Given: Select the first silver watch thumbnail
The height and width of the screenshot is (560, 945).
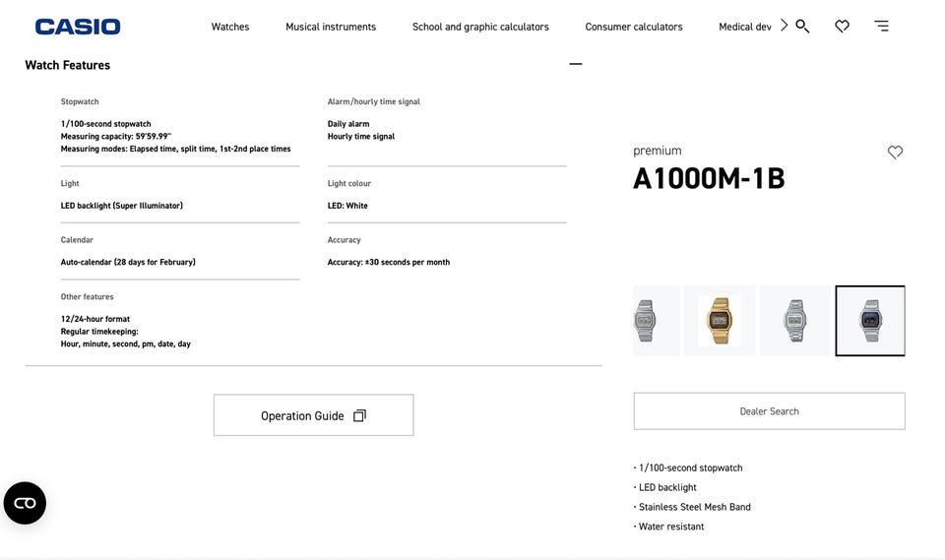Looking at the screenshot, I should point(657,321).
